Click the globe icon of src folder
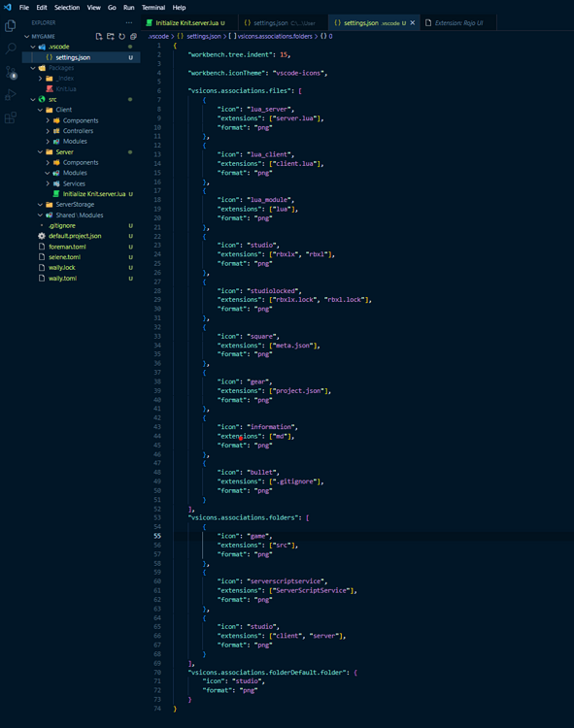 click(x=42, y=99)
